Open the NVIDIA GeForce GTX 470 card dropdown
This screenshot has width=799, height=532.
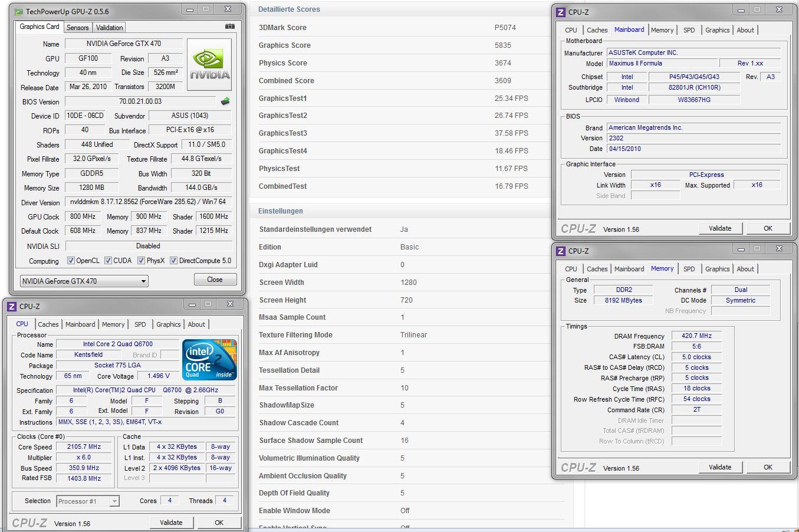84,281
